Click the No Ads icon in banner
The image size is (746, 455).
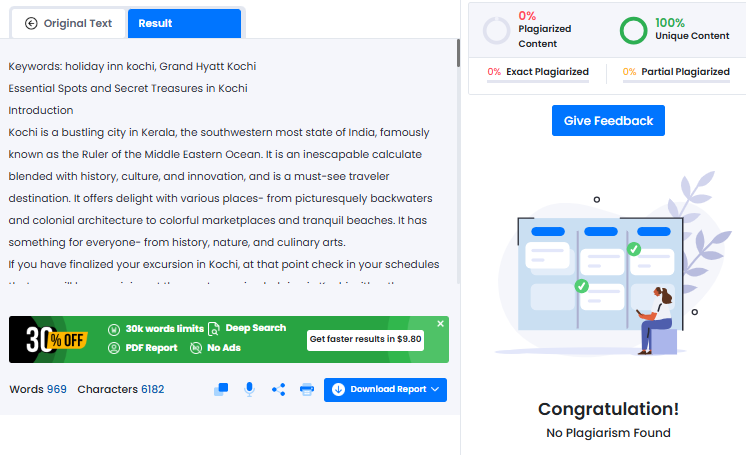pyautogui.click(x=194, y=348)
